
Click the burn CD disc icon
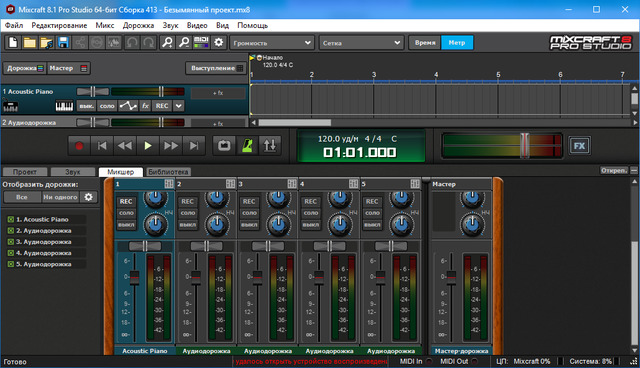(97, 42)
